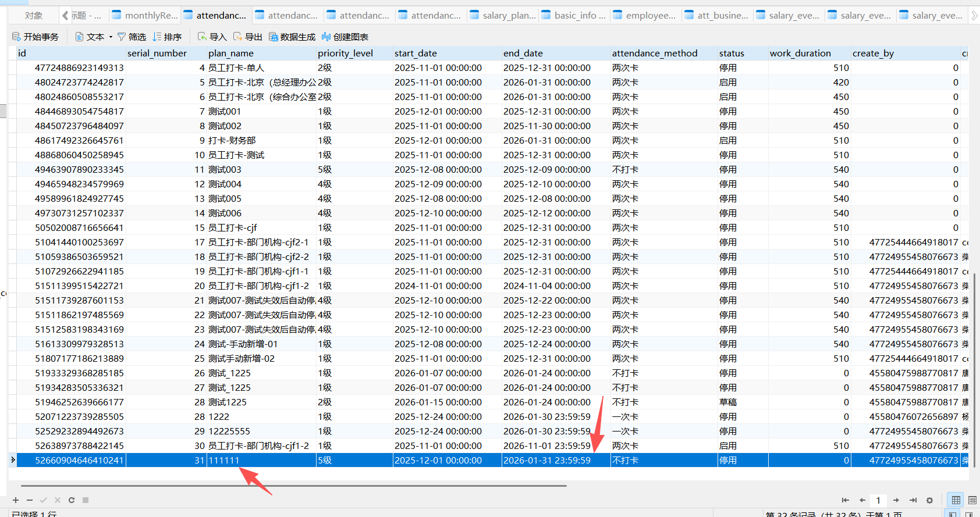This screenshot has height=517, width=980.
Task: Jump to the last page of records
Action: point(913,500)
